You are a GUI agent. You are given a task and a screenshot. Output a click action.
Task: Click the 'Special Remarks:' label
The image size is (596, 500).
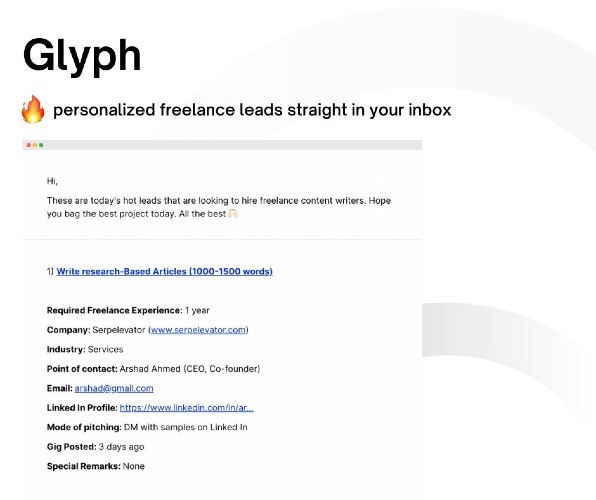[84, 466]
